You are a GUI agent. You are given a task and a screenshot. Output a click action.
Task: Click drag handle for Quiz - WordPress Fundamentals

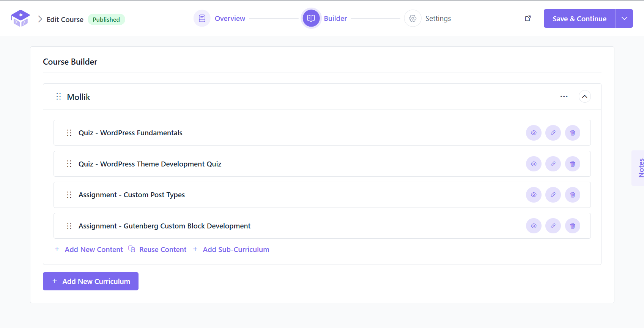coord(69,133)
